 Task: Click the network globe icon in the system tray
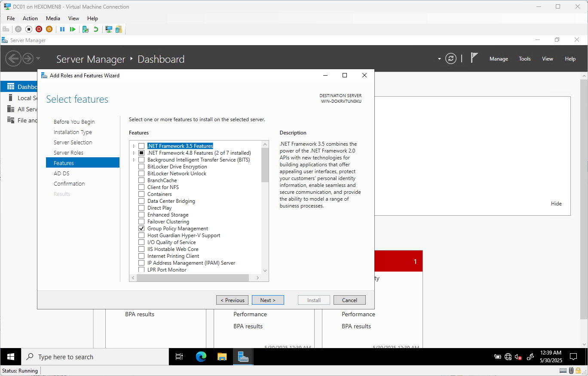(x=508, y=357)
